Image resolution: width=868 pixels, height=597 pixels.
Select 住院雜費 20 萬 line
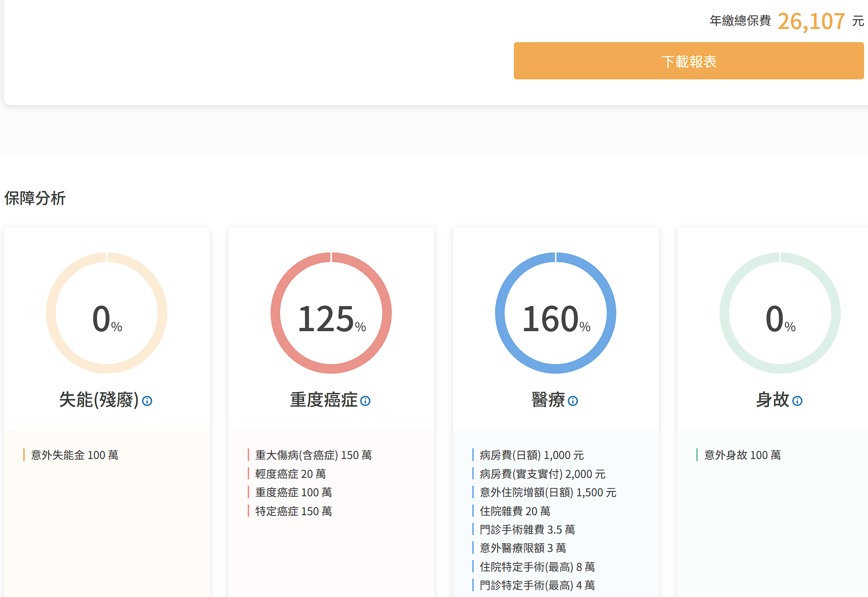(x=515, y=511)
